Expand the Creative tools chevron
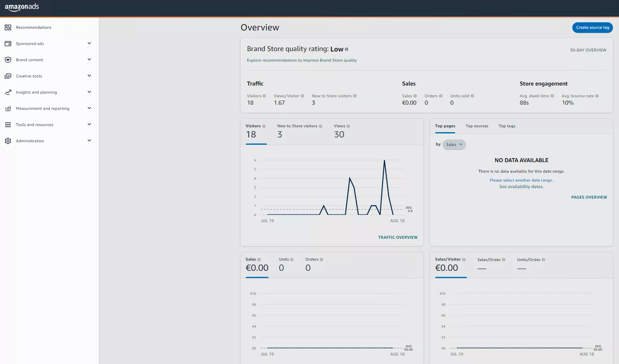This screenshot has height=364, width=619. 89,76
